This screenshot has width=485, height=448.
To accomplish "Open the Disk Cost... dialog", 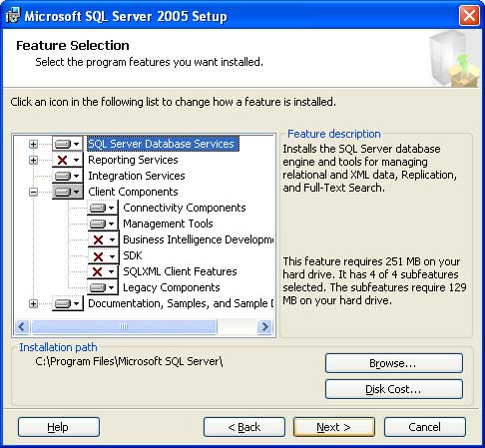I will pos(394,389).
